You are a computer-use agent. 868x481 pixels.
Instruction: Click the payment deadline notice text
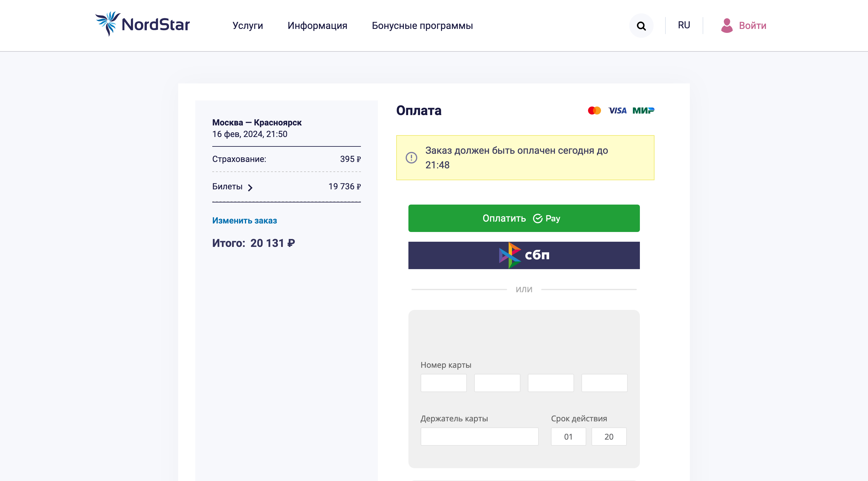click(517, 158)
